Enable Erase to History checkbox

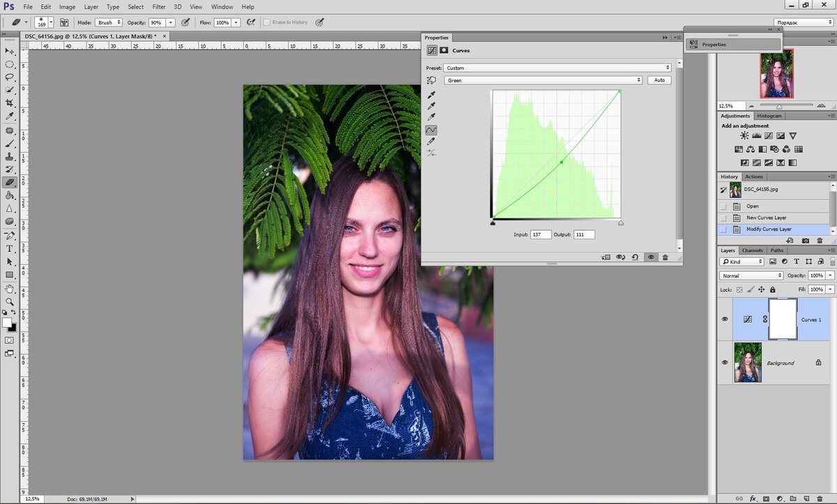pyautogui.click(x=267, y=22)
